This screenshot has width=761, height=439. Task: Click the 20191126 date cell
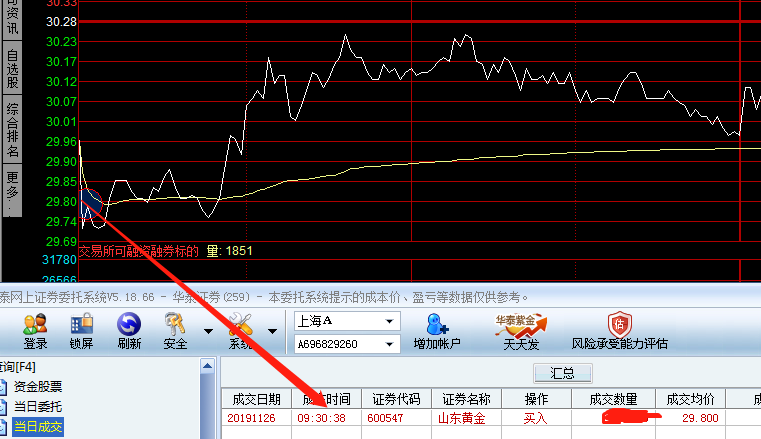pos(251,418)
